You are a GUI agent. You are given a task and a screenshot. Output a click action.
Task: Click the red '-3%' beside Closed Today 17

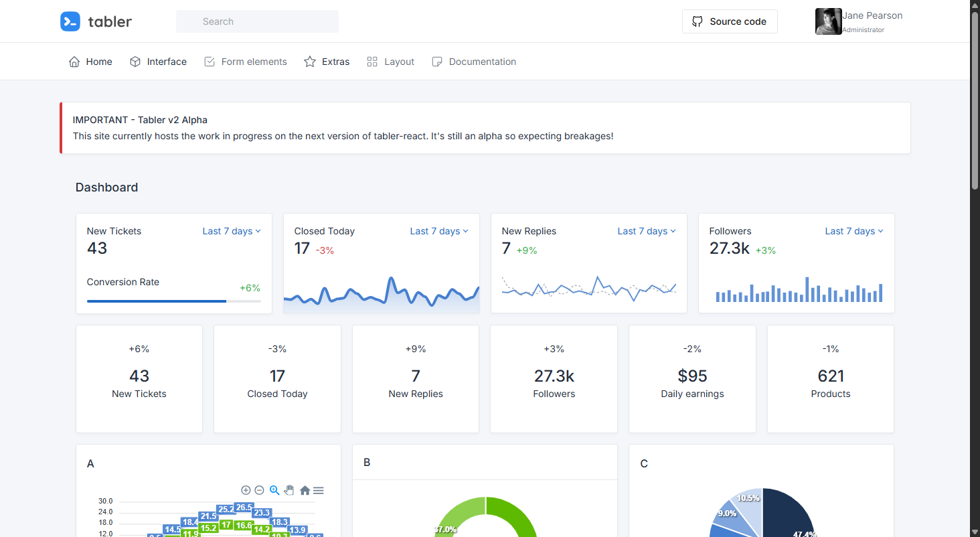point(325,250)
